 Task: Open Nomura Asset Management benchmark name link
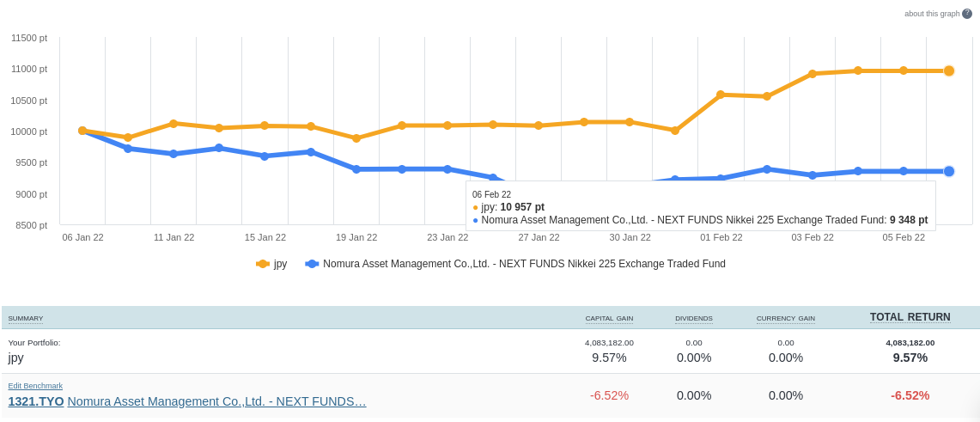(216, 401)
